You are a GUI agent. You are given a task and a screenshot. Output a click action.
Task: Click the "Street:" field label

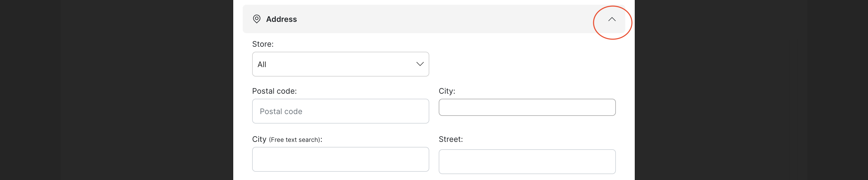click(451, 139)
